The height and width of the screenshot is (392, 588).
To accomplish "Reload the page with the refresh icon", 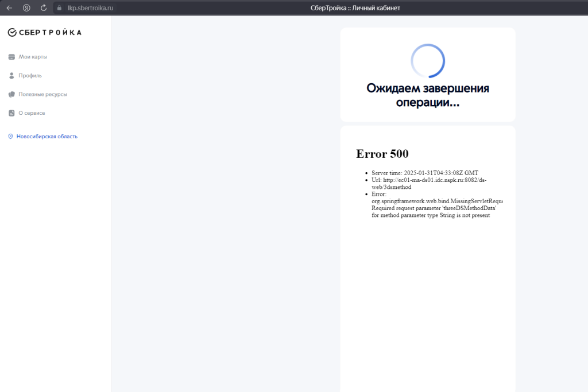I will [44, 8].
